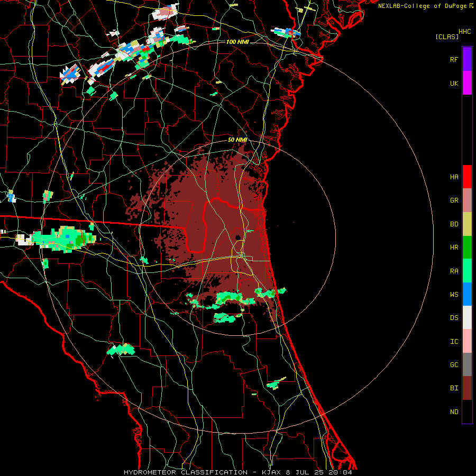Click the 'ND' legend label text

[454, 412]
